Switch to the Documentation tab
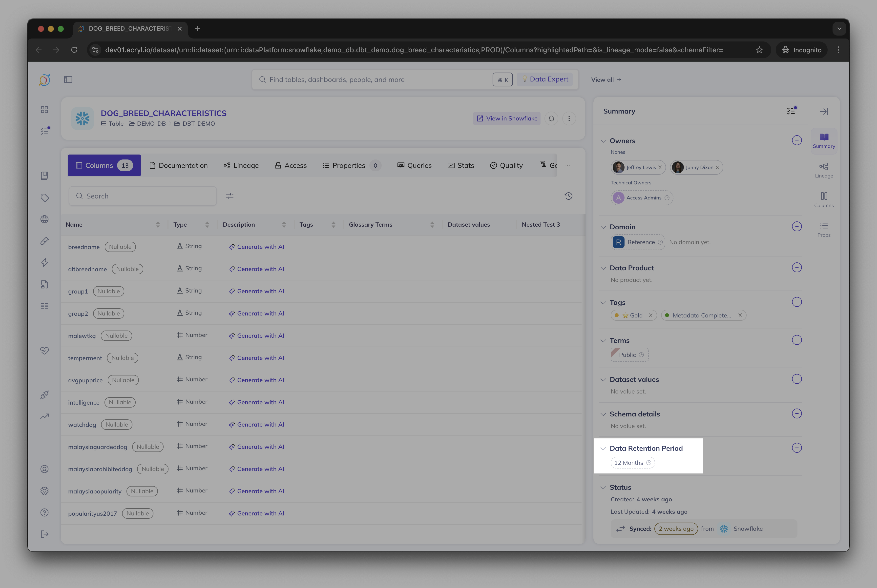Screen dimensions: 877x588 pyautogui.click(x=178, y=165)
